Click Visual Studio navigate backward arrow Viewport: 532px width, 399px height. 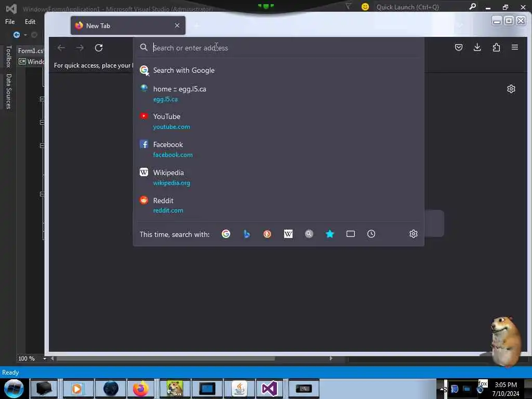pyautogui.click(x=16, y=35)
